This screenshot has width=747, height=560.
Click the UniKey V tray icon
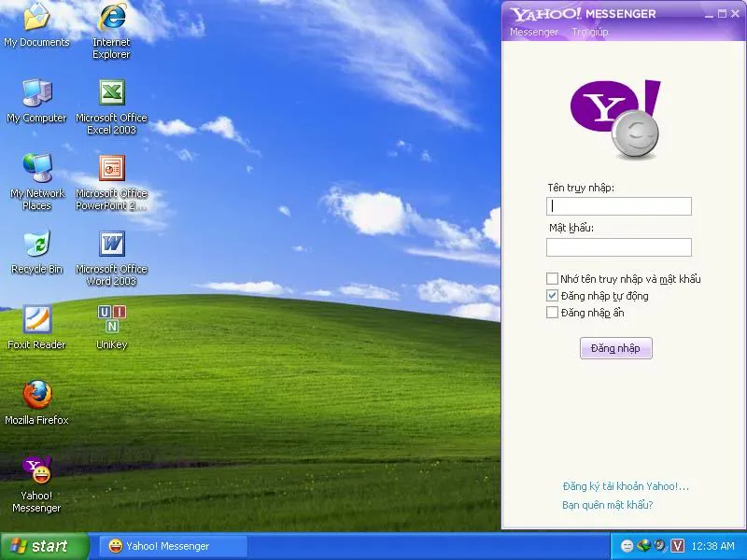tap(677, 546)
